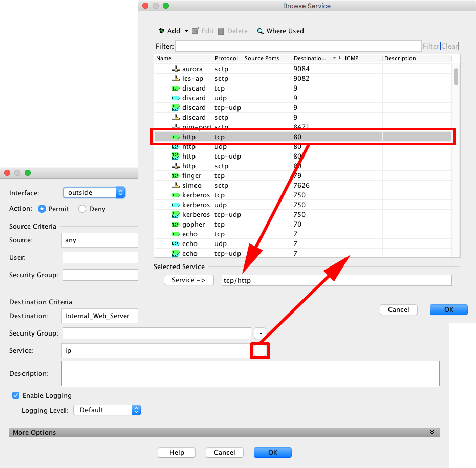Click the Edit pencil icon in the toolbar
The width and height of the screenshot is (476, 468).
pyautogui.click(x=196, y=31)
